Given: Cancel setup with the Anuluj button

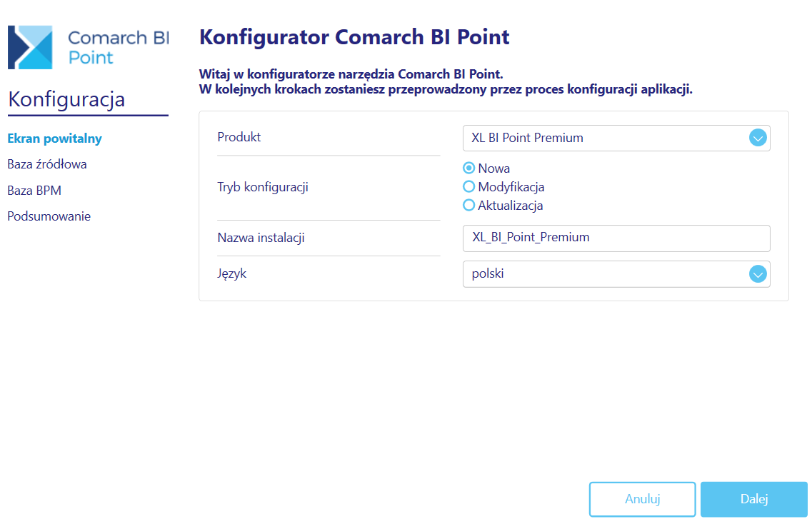Looking at the screenshot, I should tap(642, 499).
